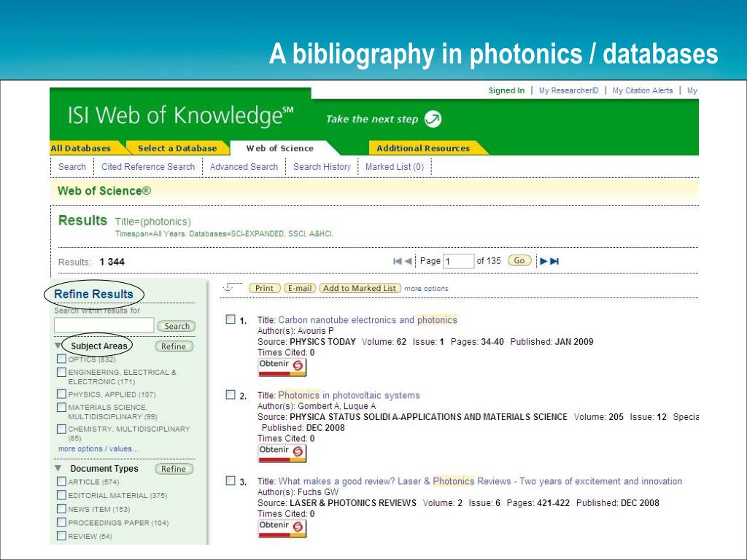
Task: Click the Obtenir icon for Laser & Photonics Reviews result
Action: [282, 528]
